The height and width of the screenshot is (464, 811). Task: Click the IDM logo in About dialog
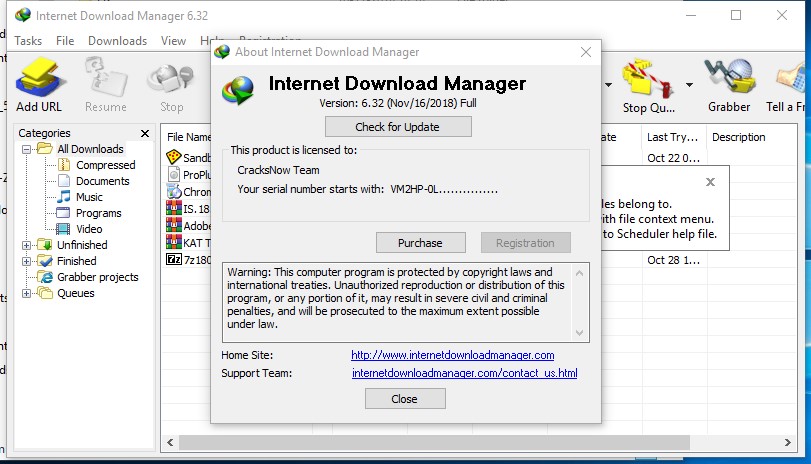pos(238,90)
